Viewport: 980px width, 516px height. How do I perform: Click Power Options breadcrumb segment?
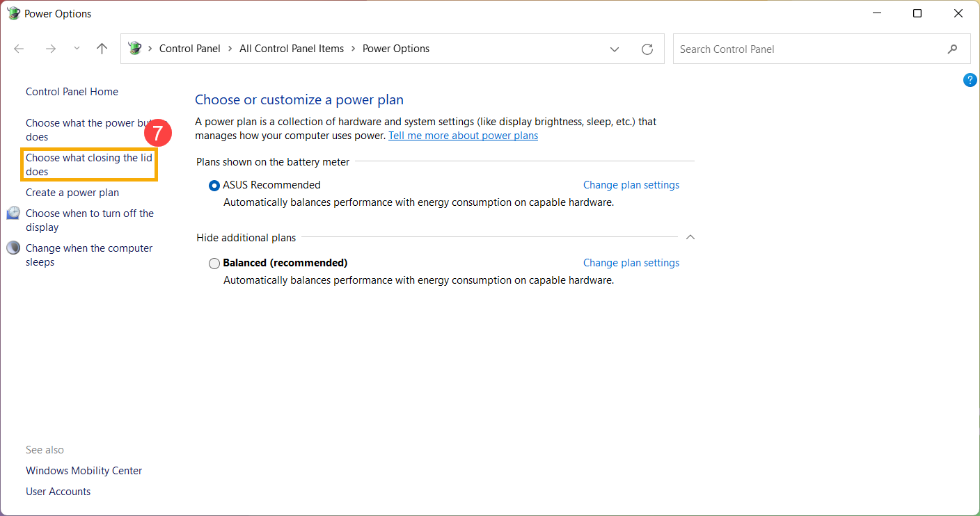pyautogui.click(x=396, y=49)
